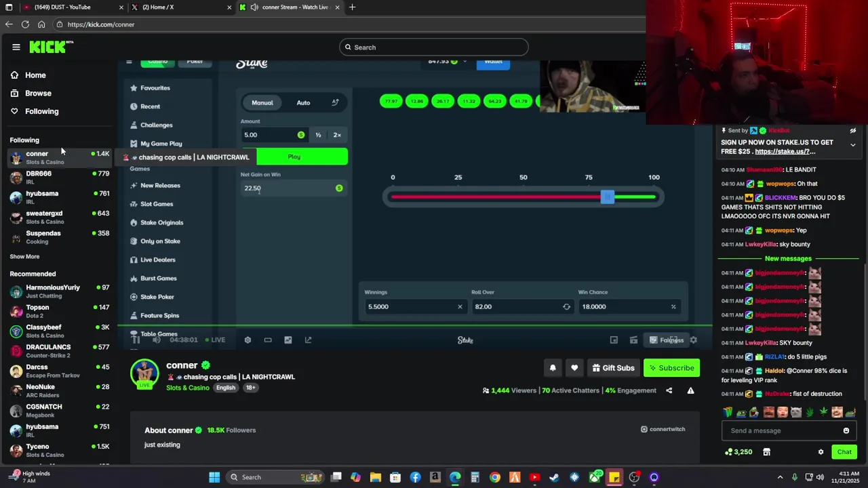Show hidden system tray icons
Image resolution: width=868 pixels, height=488 pixels.
(x=780, y=477)
